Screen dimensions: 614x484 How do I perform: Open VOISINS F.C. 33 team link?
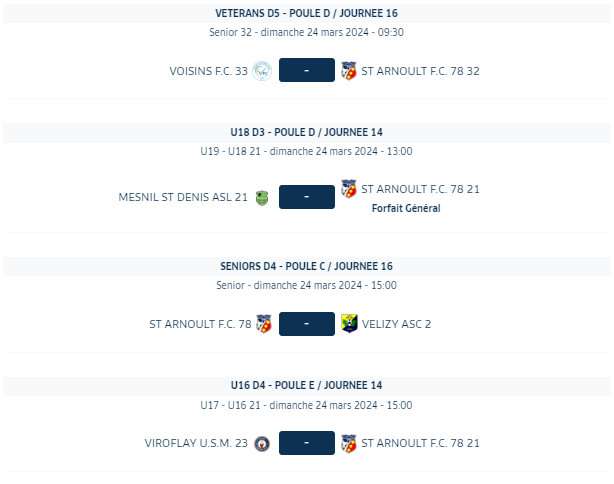pyautogui.click(x=208, y=71)
